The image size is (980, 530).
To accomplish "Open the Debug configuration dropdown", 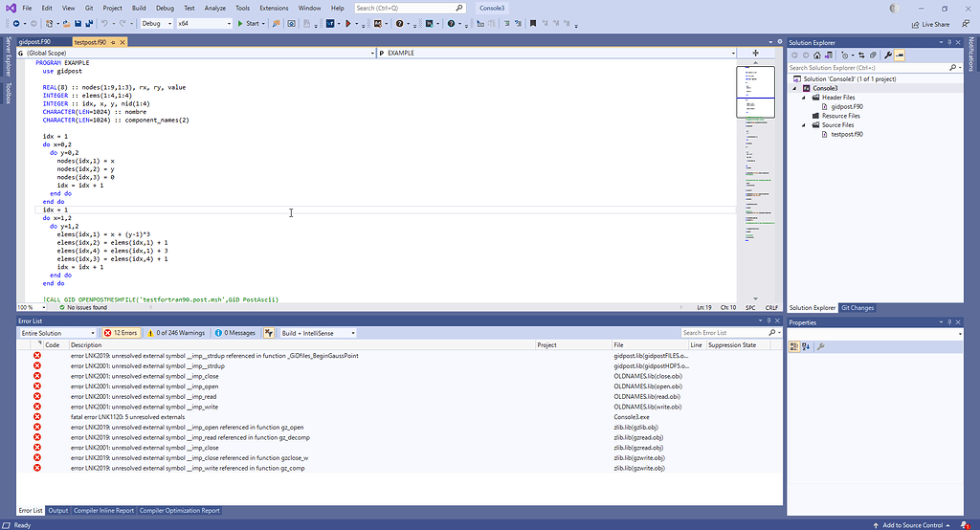I will tap(155, 23).
